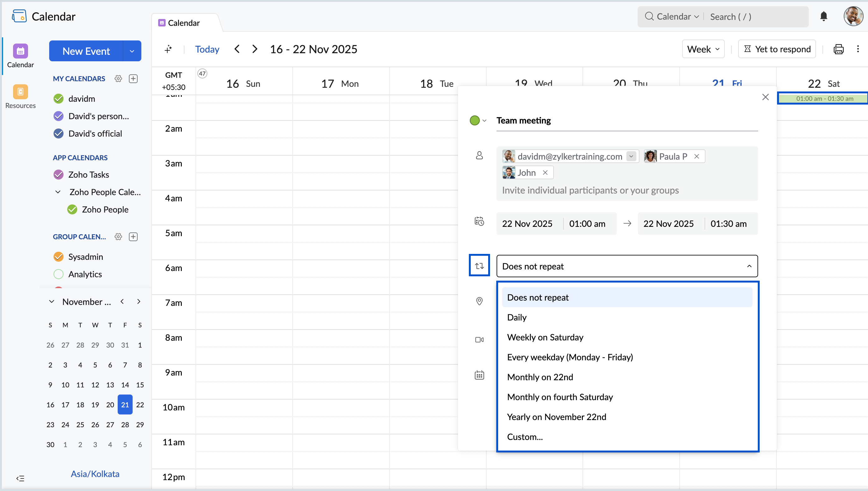The width and height of the screenshot is (868, 491).
Task: Collapse the Zoho People Calendar tree
Action: coord(58,192)
